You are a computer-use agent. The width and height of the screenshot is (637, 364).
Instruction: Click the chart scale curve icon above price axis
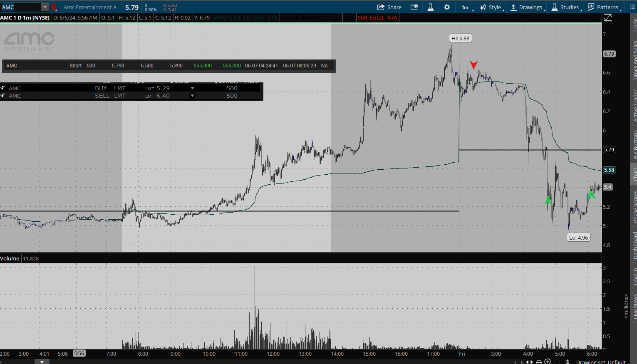click(x=608, y=17)
